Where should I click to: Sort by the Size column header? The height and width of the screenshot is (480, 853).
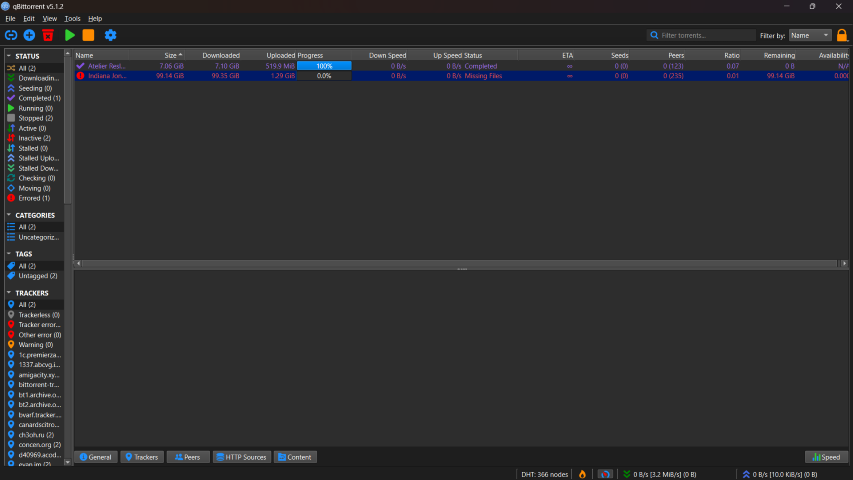tap(157, 56)
